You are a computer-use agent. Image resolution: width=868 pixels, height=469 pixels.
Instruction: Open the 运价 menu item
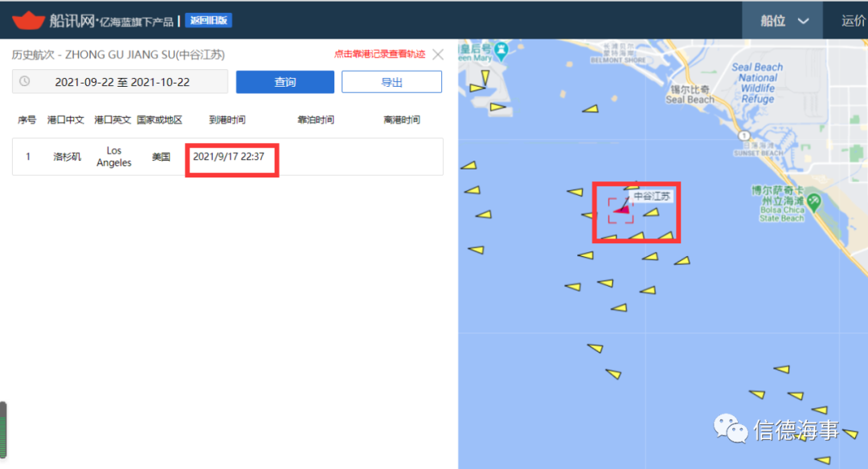pyautogui.click(x=853, y=21)
